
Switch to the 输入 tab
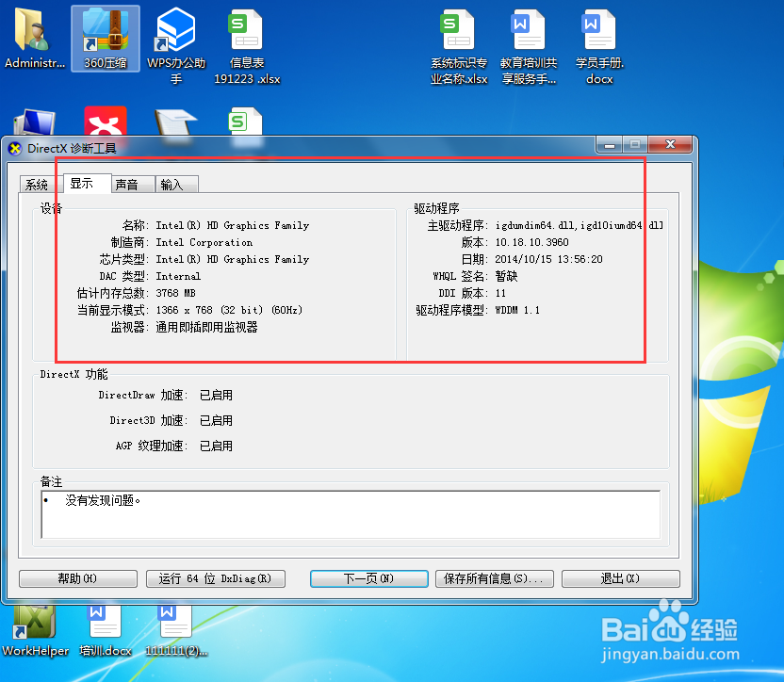176,184
